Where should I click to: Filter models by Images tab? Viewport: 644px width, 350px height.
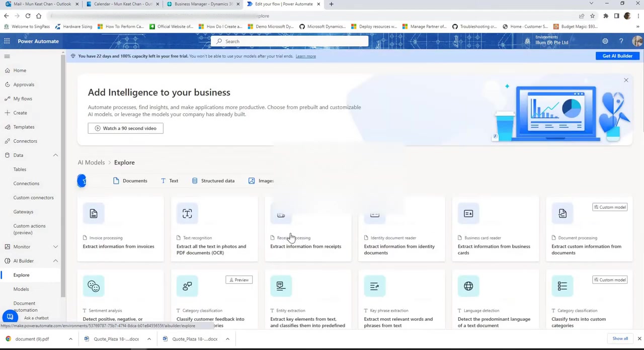pos(261,181)
